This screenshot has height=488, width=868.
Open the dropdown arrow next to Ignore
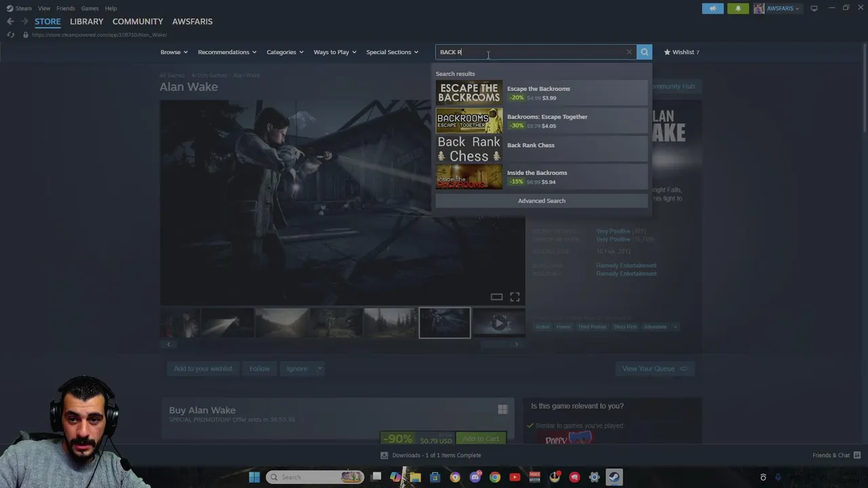tap(319, 369)
